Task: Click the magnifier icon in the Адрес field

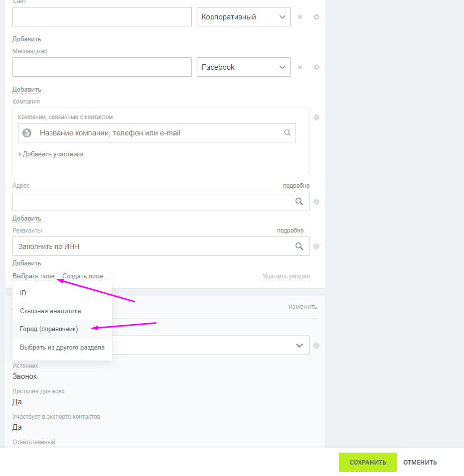Action: pyautogui.click(x=299, y=201)
